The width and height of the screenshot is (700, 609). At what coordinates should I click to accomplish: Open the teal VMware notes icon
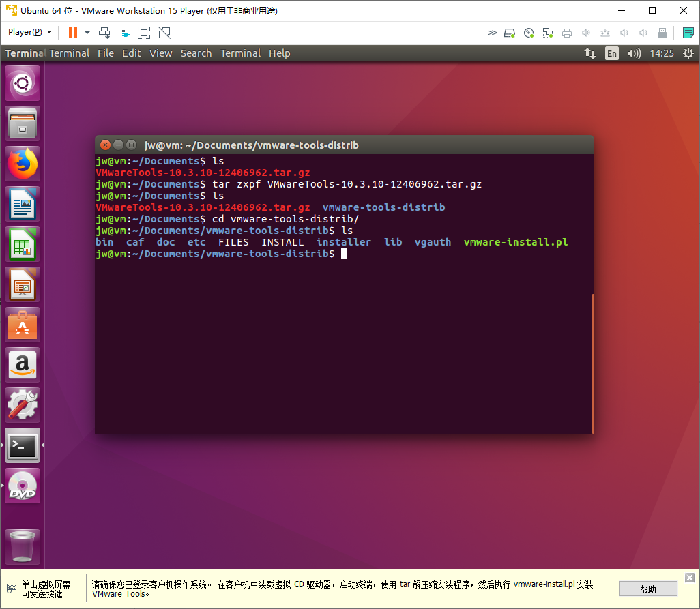(688, 33)
